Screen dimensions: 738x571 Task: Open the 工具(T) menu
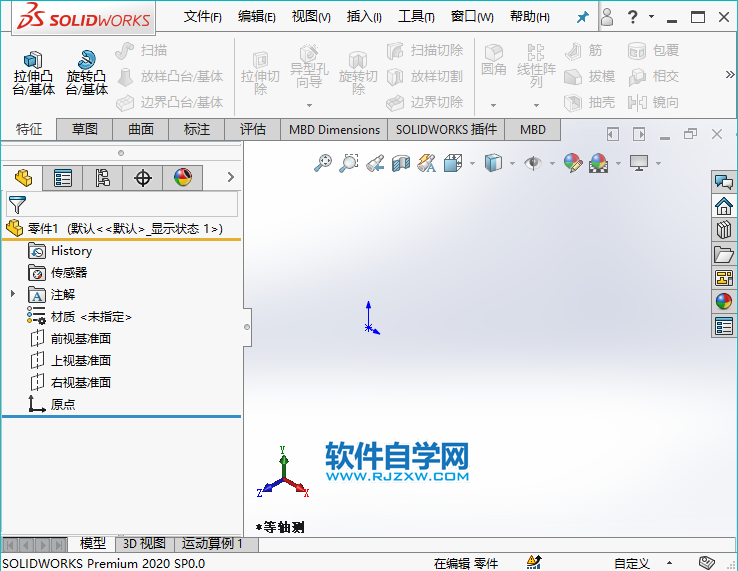point(416,17)
